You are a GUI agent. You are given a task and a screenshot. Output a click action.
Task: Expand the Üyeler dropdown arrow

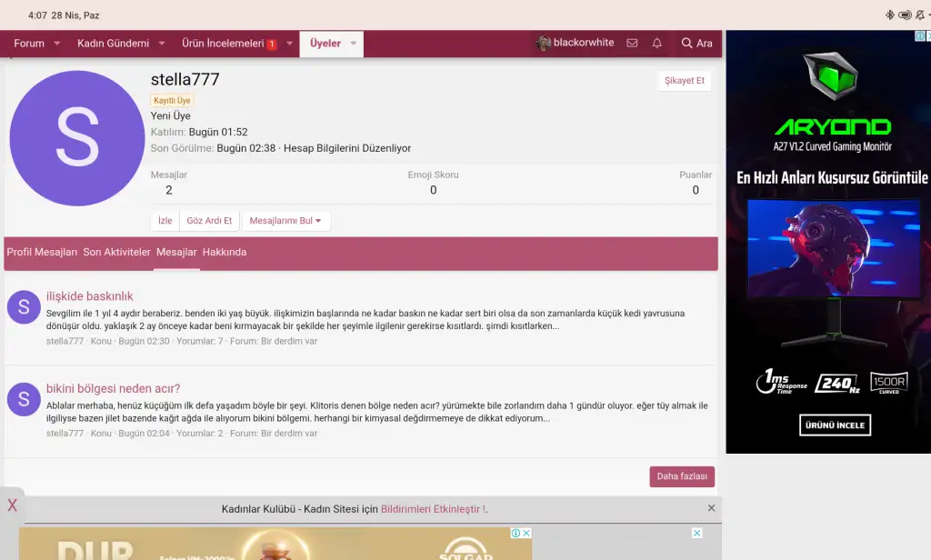coord(354,43)
